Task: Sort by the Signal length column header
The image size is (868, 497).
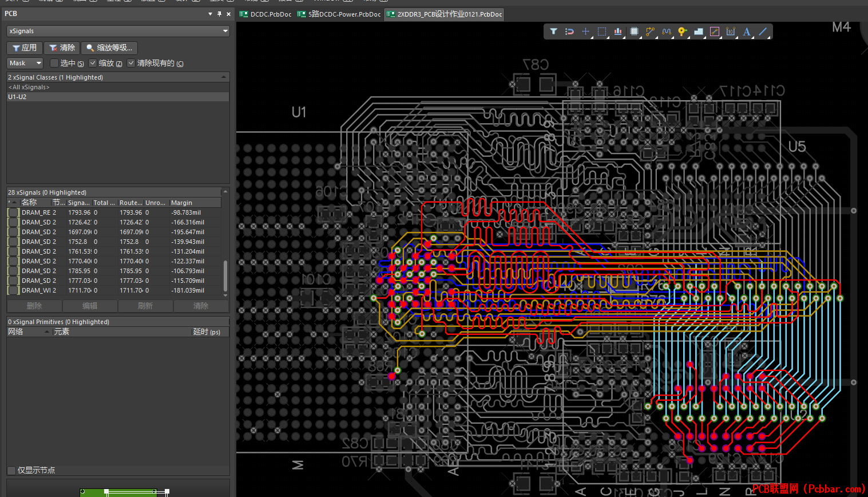Action: coord(79,203)
